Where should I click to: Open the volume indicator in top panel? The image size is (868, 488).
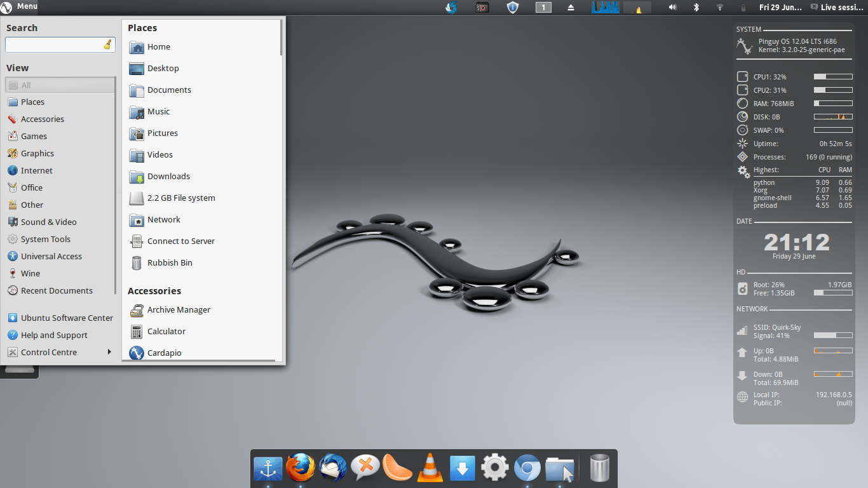[672, 8]
